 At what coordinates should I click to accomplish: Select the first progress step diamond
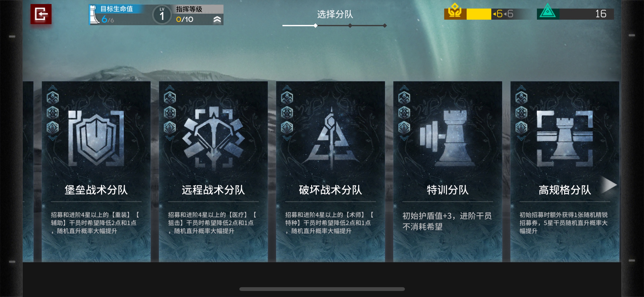click(x=315, y=25)
